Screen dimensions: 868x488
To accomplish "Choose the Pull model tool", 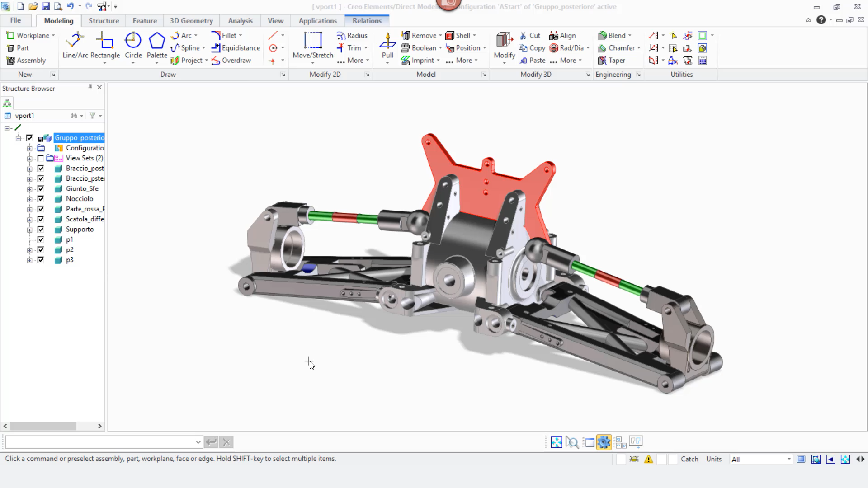I will click(x=387, y=45).
